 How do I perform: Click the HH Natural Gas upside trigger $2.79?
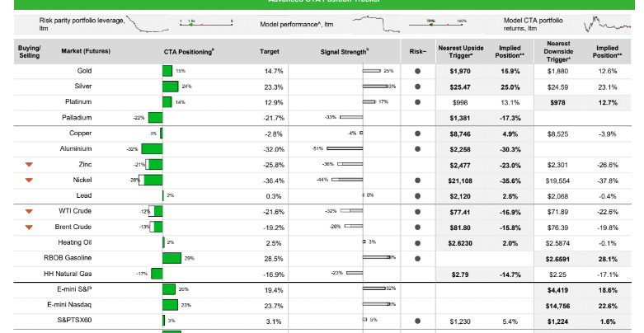pyautogui.click(x=460, y=274)
